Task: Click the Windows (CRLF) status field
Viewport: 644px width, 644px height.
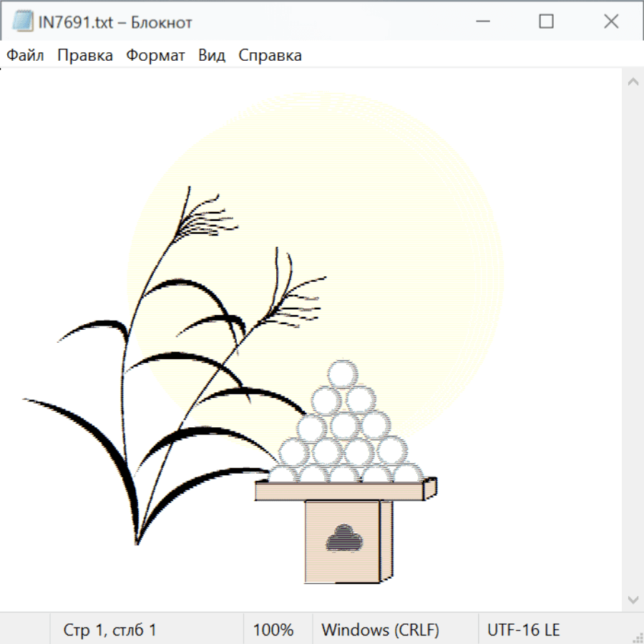Action: tap(380, 630)
